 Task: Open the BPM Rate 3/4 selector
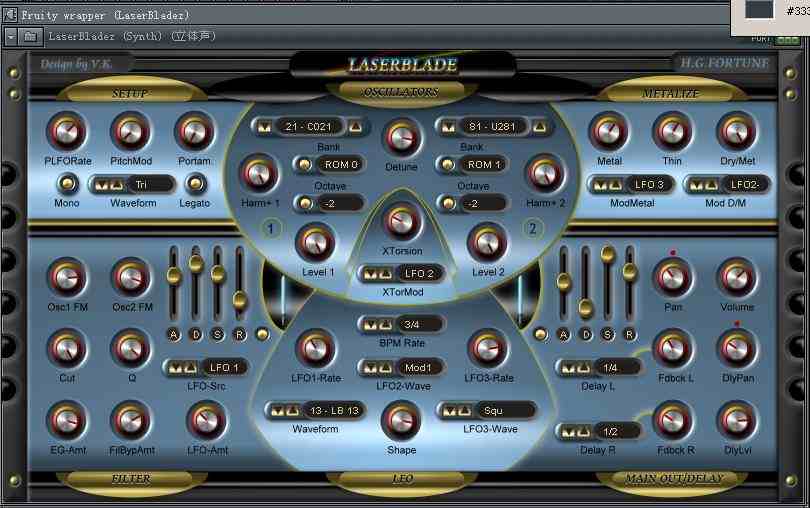coord(401,325)
